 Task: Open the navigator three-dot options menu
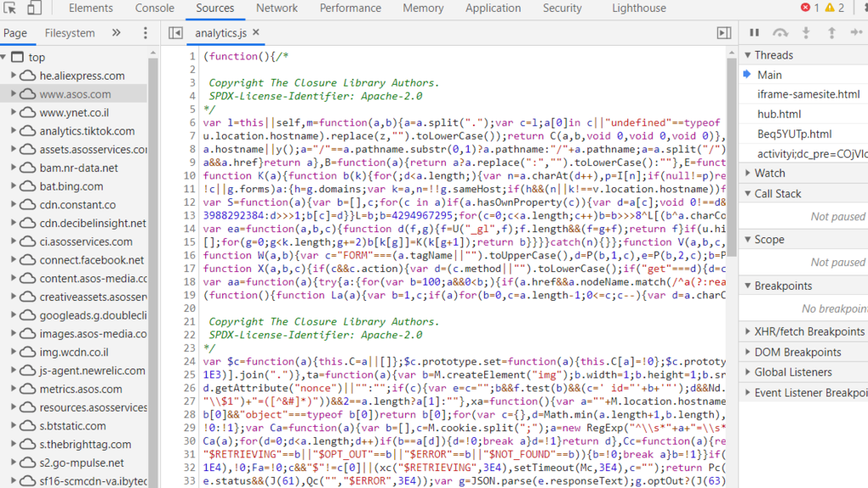click(146, 33)
